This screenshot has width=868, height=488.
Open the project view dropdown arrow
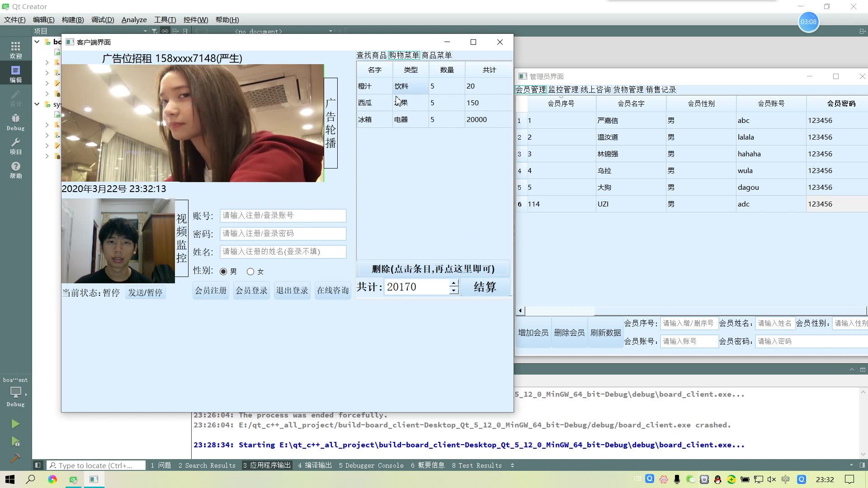point(145,31)
